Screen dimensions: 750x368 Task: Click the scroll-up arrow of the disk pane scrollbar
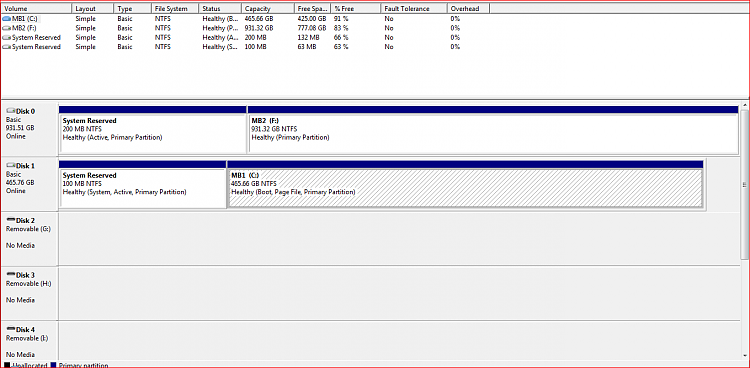tap(745, 106)
